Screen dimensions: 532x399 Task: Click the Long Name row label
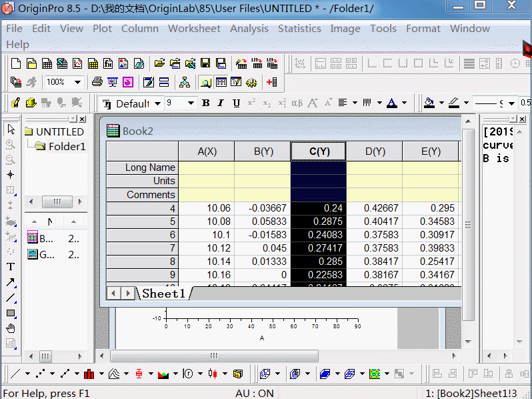[143, 167]
